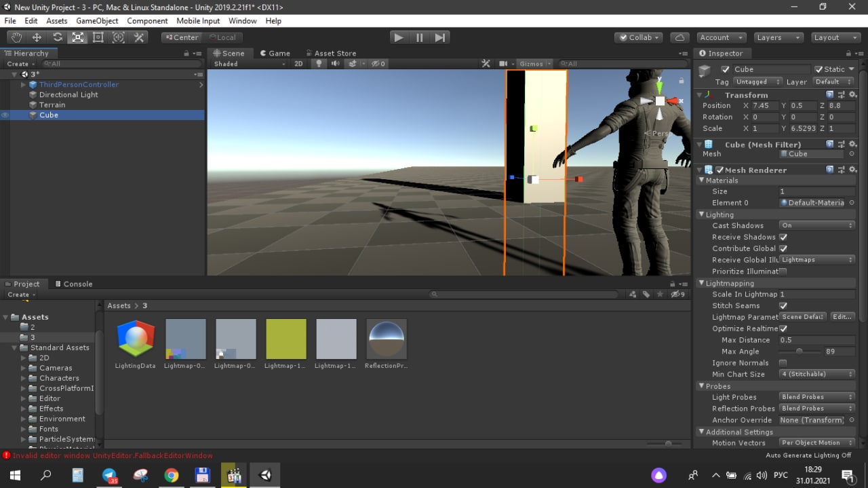Switch to the Game tab
The height and width of the screenshot is (488, 868).
[x=275, y=53]
